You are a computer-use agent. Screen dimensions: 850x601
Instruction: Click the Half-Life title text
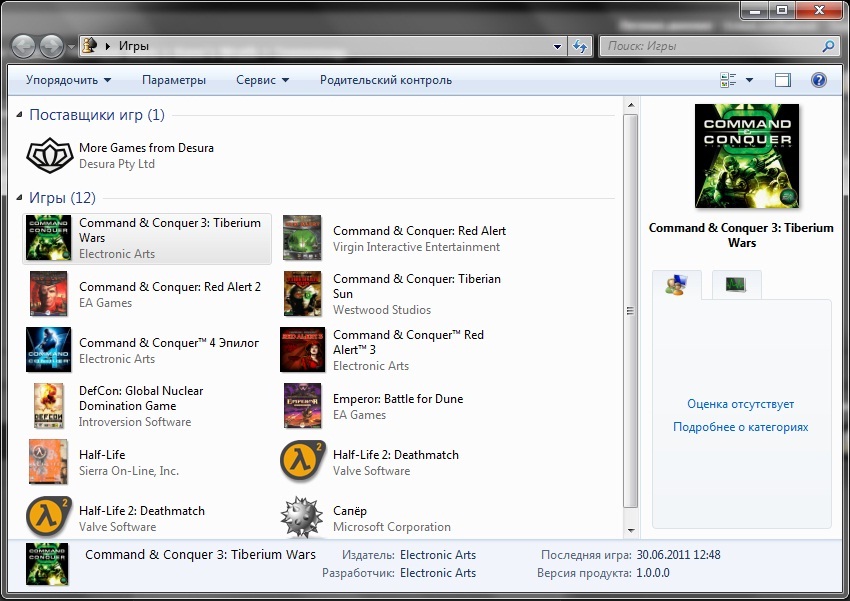tap(102, 455)
